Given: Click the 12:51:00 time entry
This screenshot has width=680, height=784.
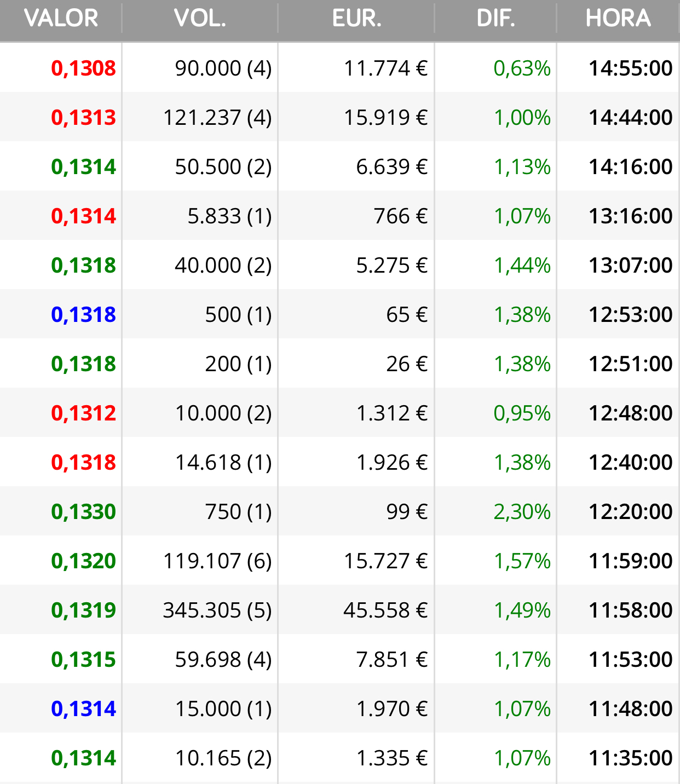Looking at the screenshot, I should click(x=630, y=364).
